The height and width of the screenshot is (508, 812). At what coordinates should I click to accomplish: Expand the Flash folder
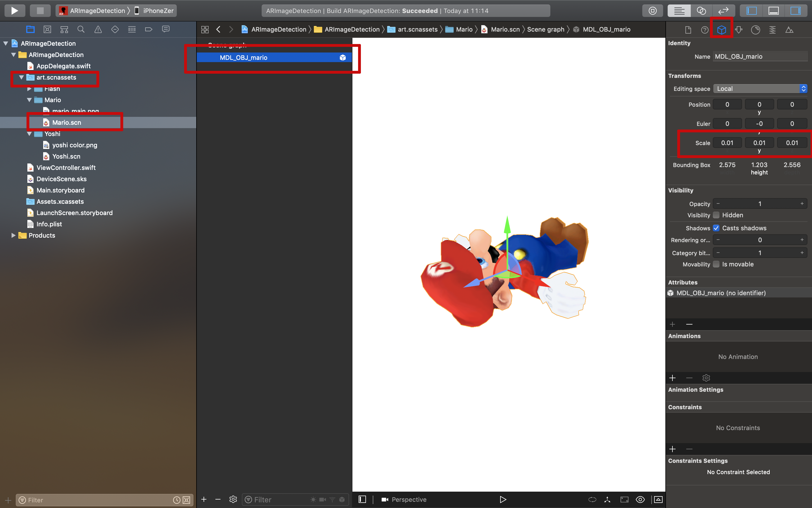click(29, 89)
